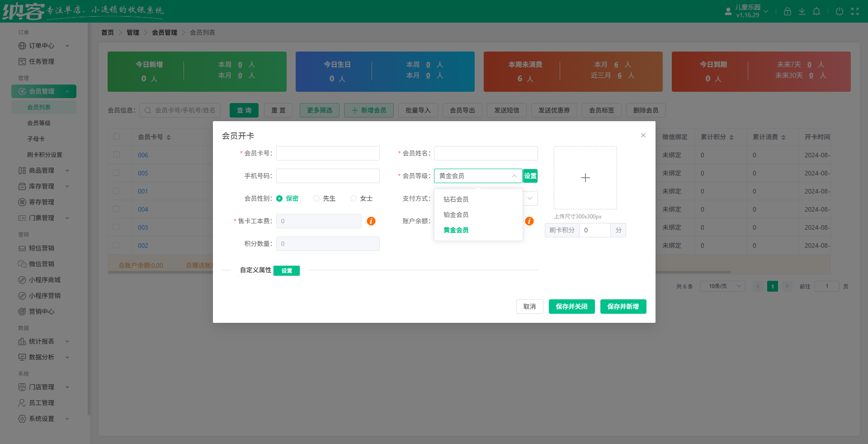Navigate to 首页 in the breadcrumb

108,32
